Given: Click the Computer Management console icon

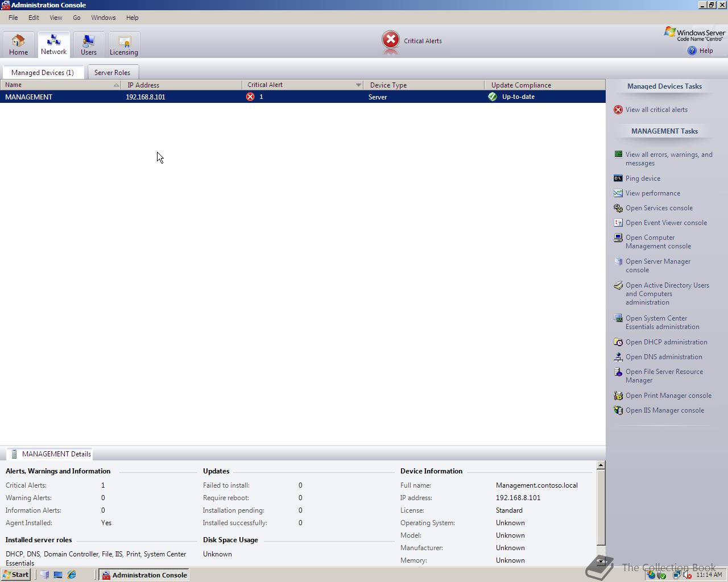Looking at the screenshot, I should [618, 238].
